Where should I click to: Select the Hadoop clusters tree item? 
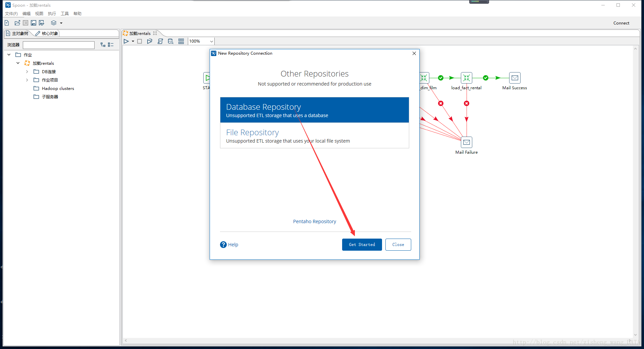click(x=58, y=88)
